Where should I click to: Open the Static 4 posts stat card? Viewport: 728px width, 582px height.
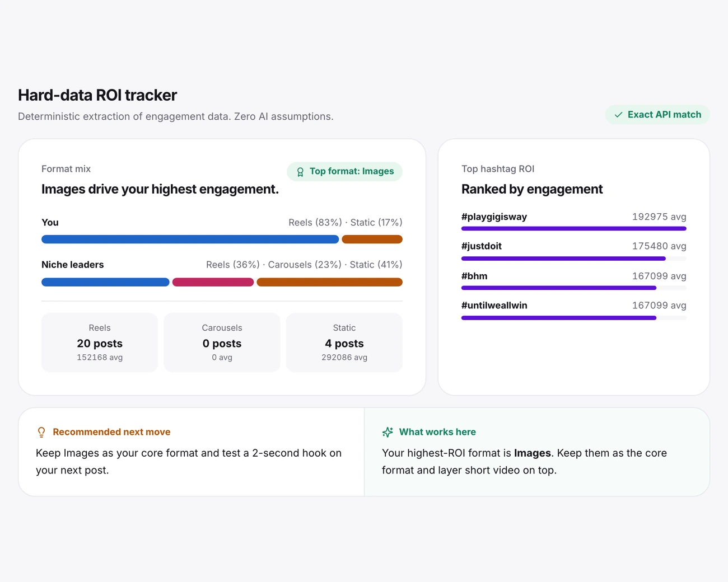(344, 342)
